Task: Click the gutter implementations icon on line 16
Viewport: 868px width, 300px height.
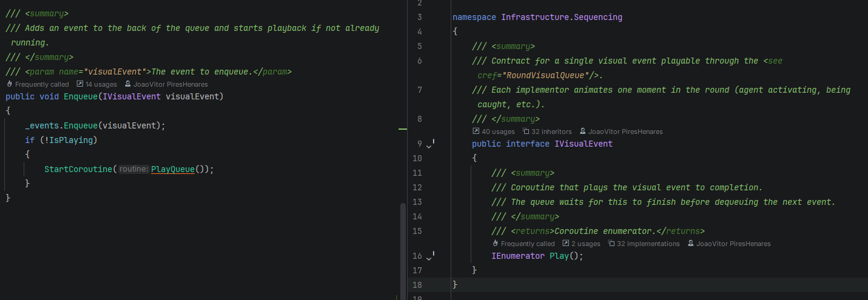Action: (x=430, y=257)
